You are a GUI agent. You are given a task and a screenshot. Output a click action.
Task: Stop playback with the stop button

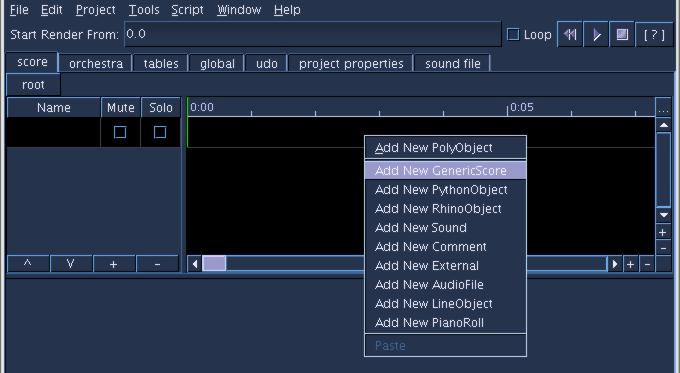pyautogui.click(x=622, y=34)
